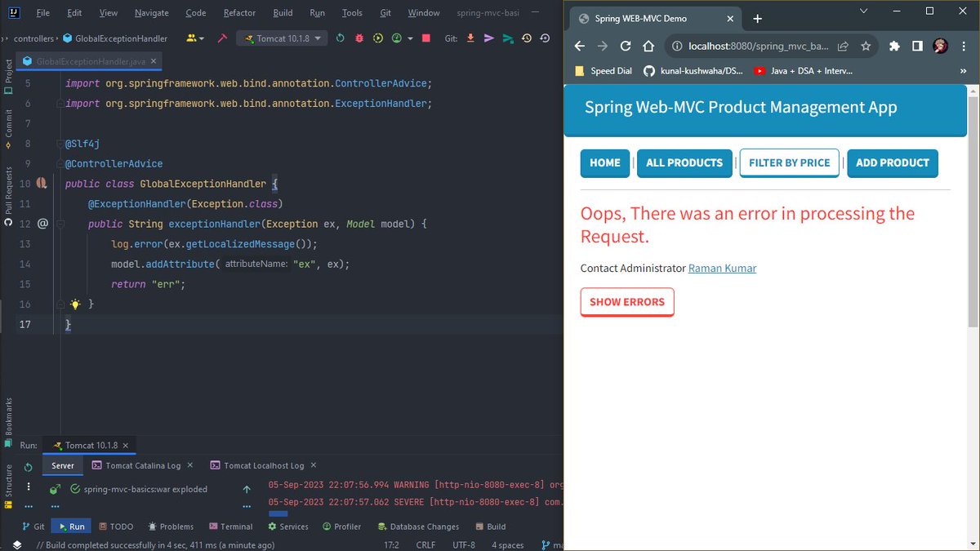Screen dimensions: 980x551
Task: Open the Raman Kumar administrator link
Action: (722, 268)
